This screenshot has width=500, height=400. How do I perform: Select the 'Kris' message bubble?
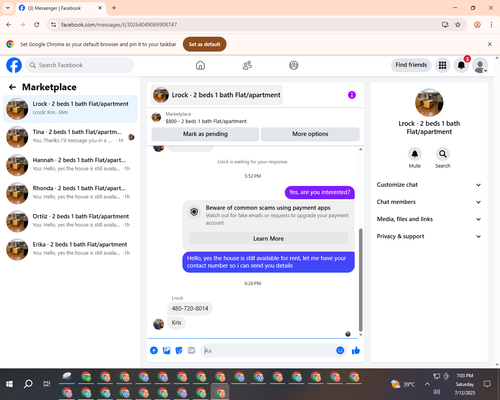[176, 323]
